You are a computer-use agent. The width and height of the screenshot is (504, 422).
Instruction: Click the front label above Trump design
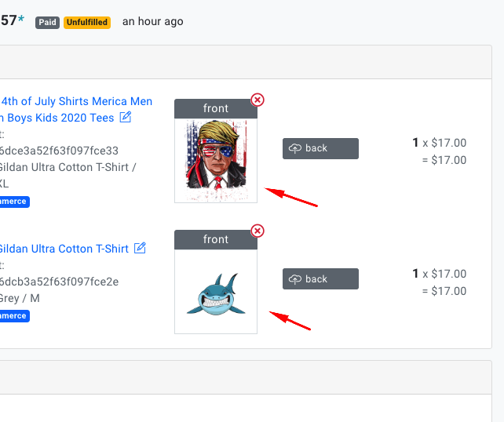pos(216,108)
